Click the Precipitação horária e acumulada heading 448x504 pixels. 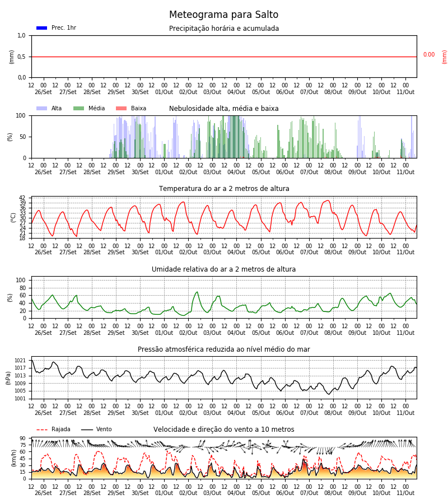point(224,29)
